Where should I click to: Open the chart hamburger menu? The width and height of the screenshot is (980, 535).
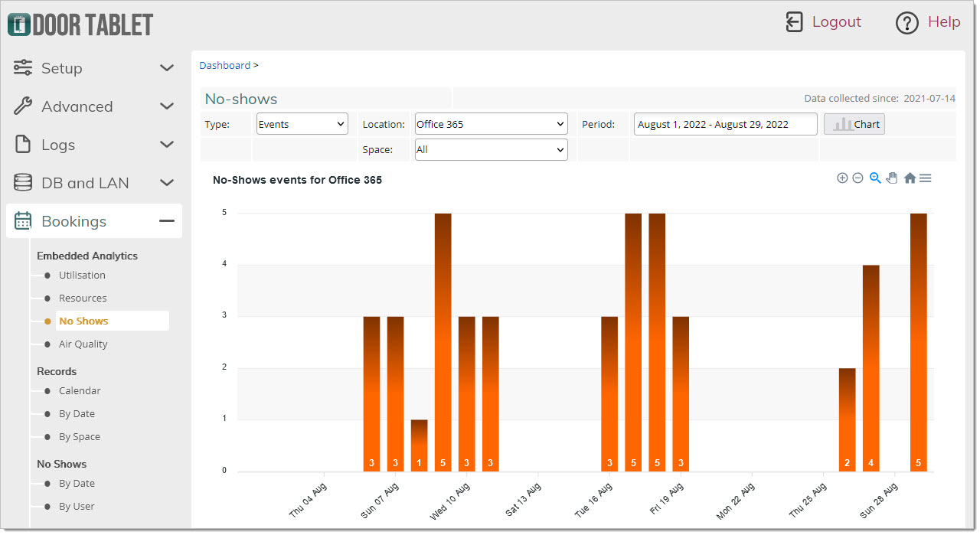click(925, 178)
